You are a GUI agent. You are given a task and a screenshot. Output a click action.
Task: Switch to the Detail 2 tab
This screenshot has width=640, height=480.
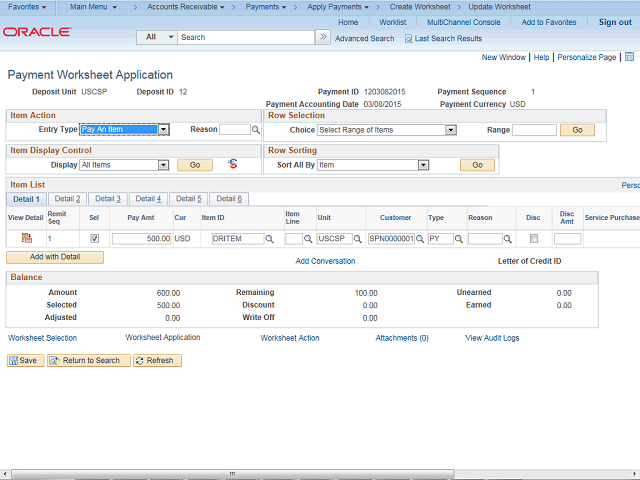pos(68,199)
